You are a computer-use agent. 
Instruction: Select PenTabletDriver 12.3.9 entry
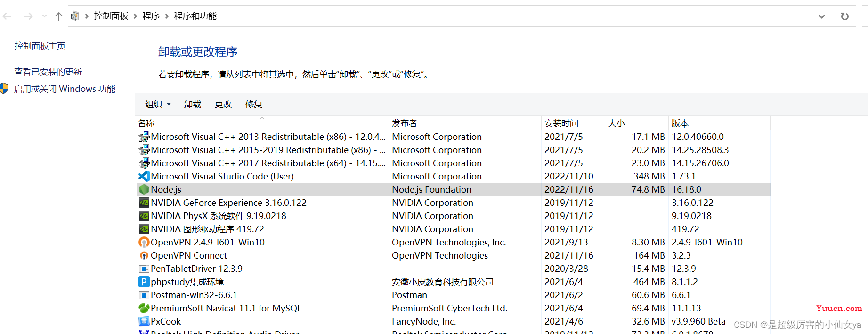pos(196,269)
